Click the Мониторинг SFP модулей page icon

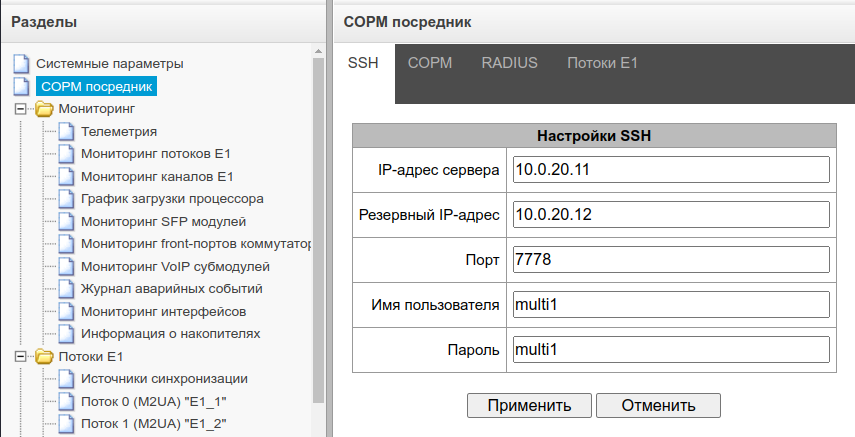point(66,221)
